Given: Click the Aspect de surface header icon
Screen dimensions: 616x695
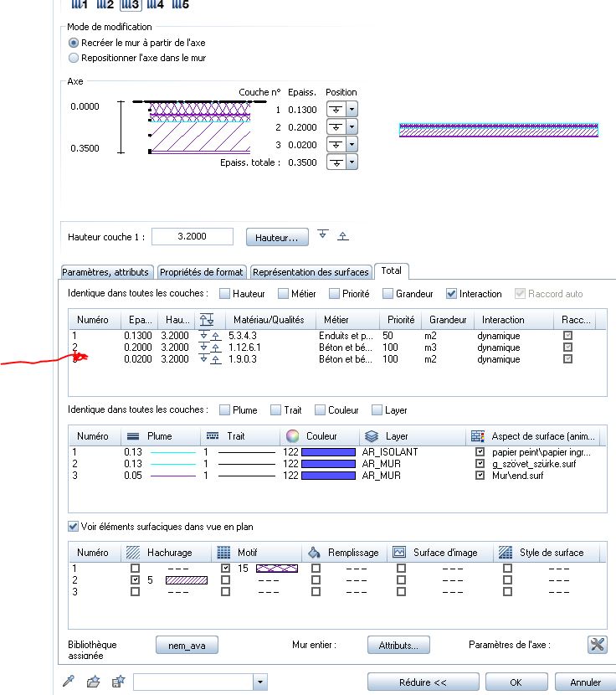Looking at the screenshot, I should point(478,436).
